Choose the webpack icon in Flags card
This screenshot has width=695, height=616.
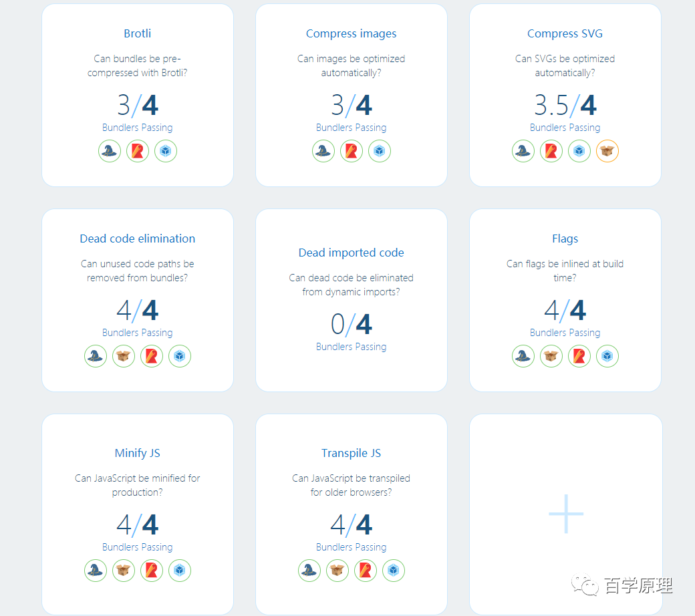607,356
